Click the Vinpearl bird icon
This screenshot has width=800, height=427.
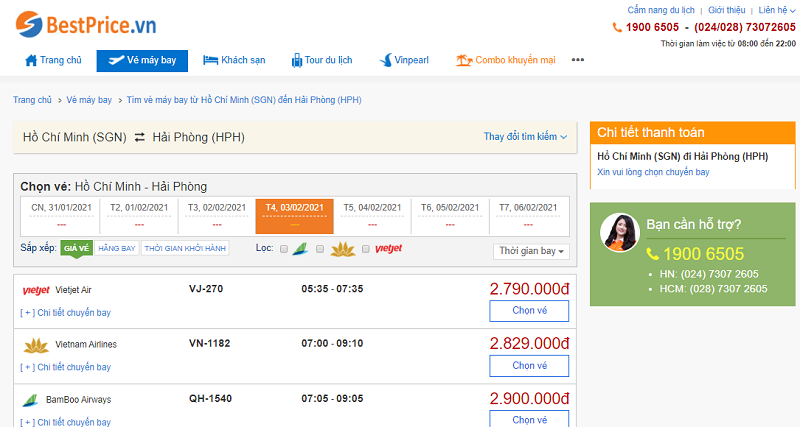(386, 60)
